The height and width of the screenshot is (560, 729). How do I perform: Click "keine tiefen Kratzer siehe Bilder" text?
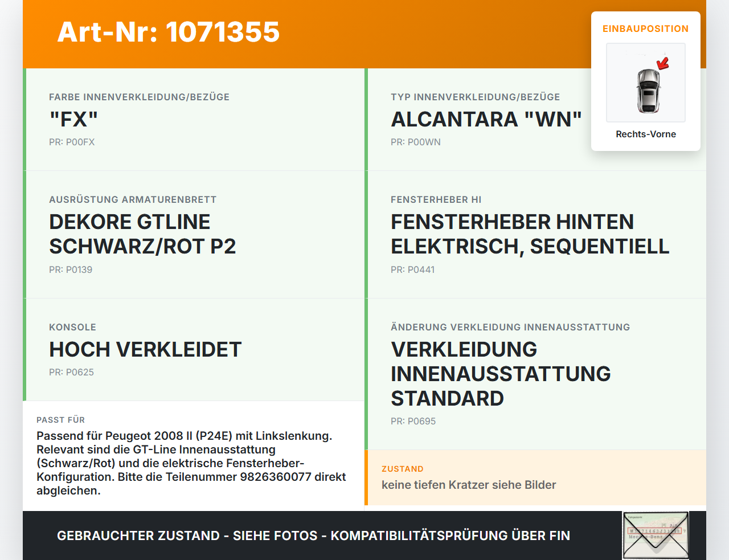click(x=469, y=485)
